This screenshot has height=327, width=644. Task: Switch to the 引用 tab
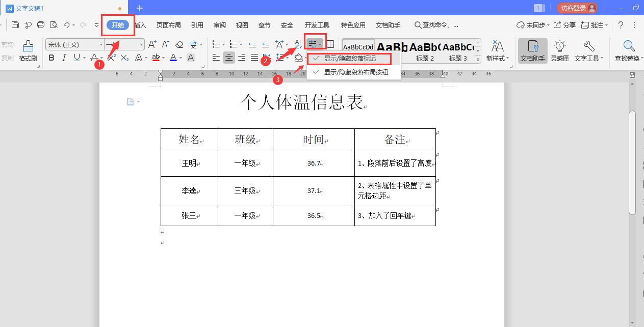click(197, 25)
